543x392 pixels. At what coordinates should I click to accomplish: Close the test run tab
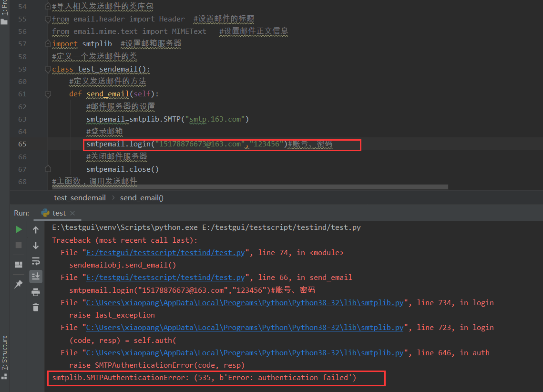pyautogui.click(x=72, y=213)
